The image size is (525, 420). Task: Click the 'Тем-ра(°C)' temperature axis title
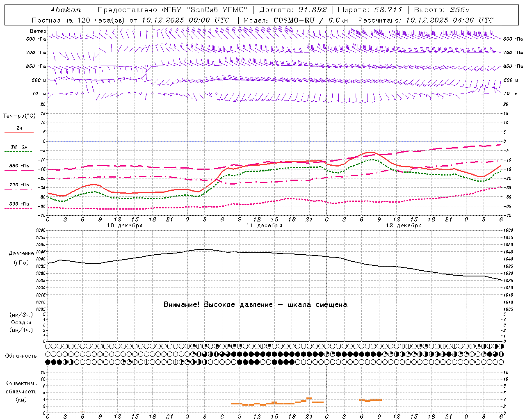pos(19,116)
